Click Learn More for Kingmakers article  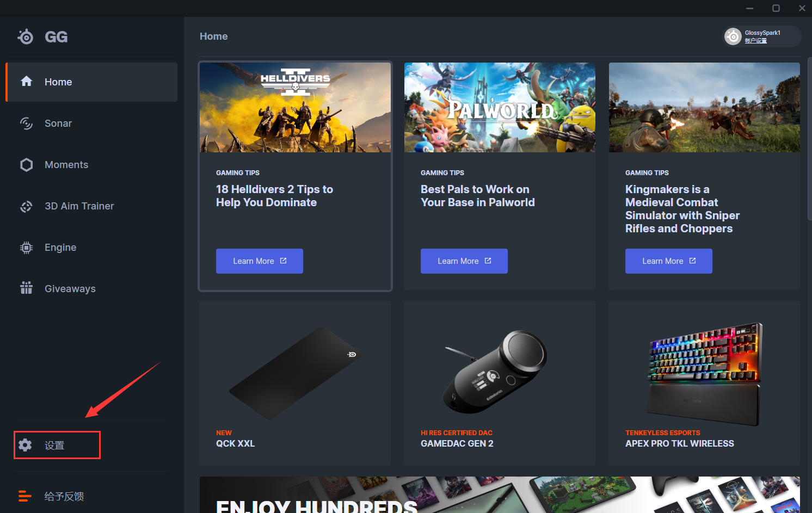(669, 261)
